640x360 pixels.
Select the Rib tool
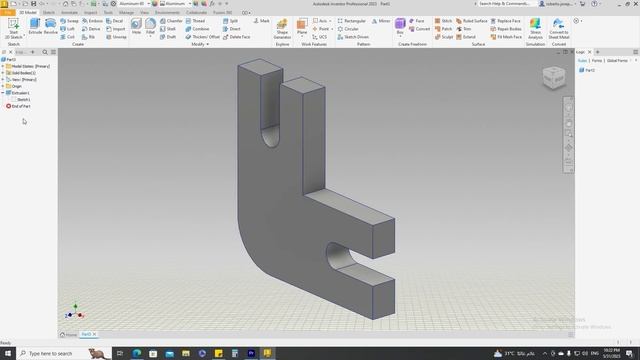(x=89, y=37)
